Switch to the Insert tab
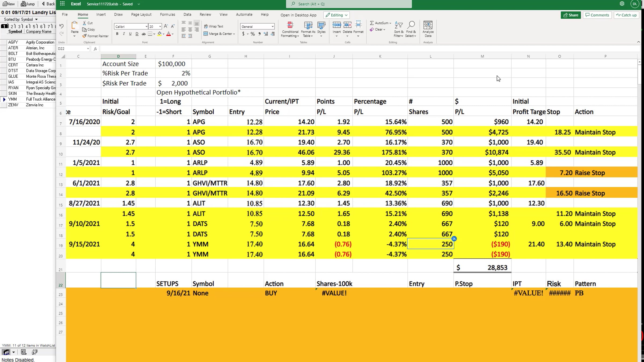This screenshot has height=362, width=644. coord(101,14)
